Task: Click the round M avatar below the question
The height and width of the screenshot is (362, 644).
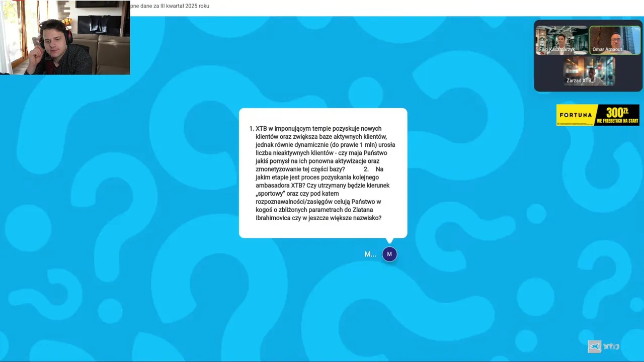Action: (389, 254)
